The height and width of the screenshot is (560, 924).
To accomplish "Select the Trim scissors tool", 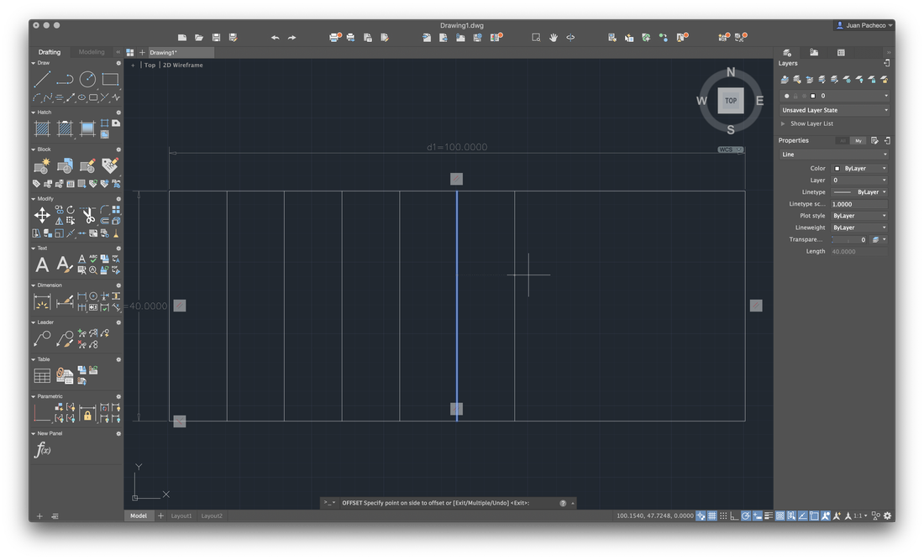I will (88, 216).
